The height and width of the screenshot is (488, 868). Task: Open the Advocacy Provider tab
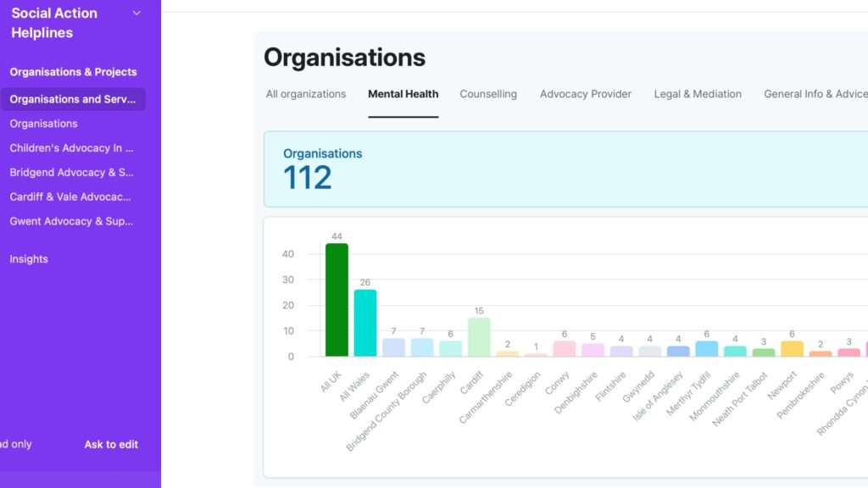(x=586, y=94)
